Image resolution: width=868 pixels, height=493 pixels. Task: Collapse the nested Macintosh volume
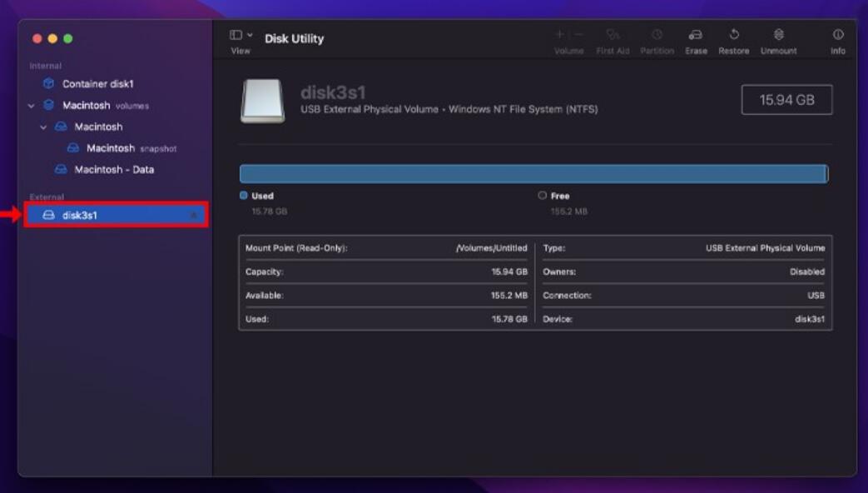(44, 127)
